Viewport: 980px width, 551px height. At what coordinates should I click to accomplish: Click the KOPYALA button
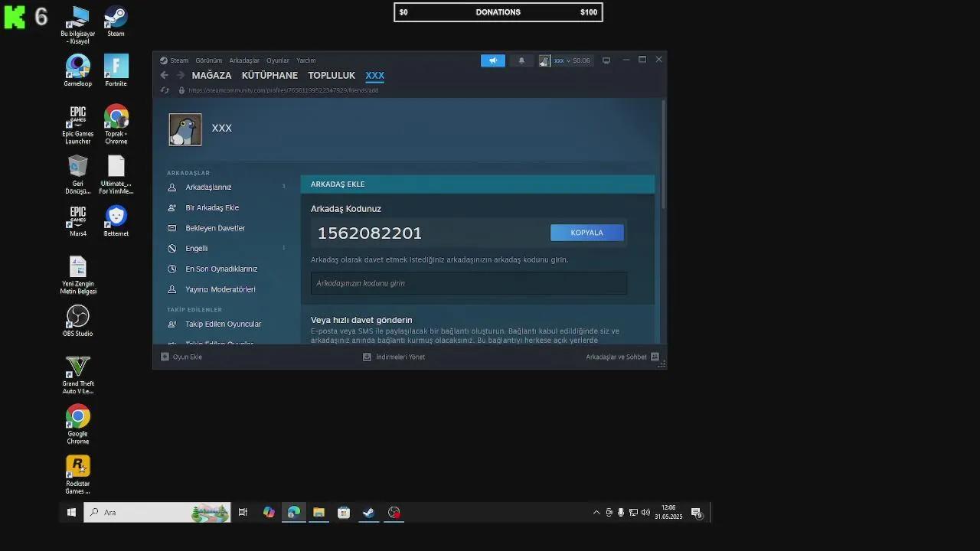pos(586,232)
